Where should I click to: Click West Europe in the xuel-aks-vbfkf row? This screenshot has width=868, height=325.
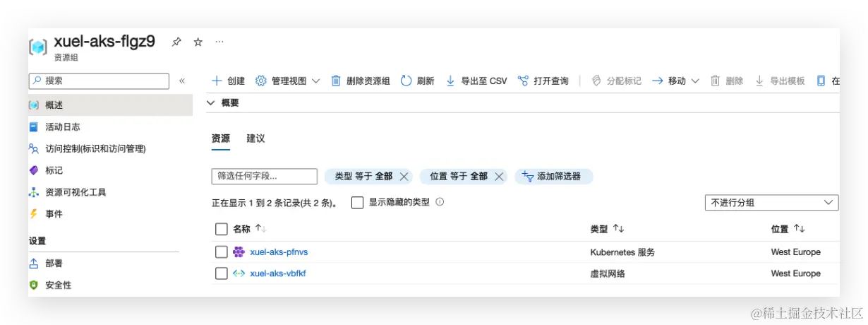[796, 273]
